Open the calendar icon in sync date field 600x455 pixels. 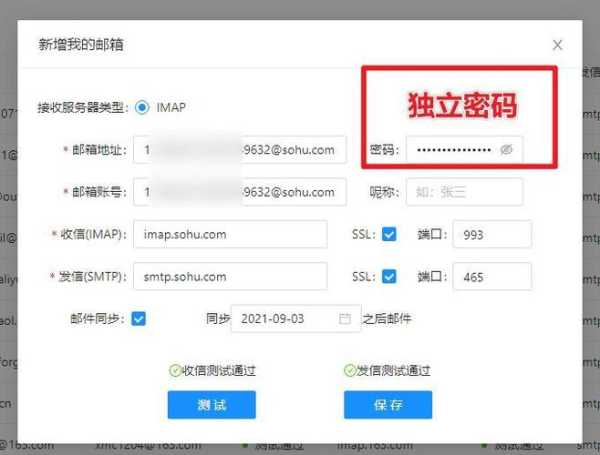[x=345, y=319]
